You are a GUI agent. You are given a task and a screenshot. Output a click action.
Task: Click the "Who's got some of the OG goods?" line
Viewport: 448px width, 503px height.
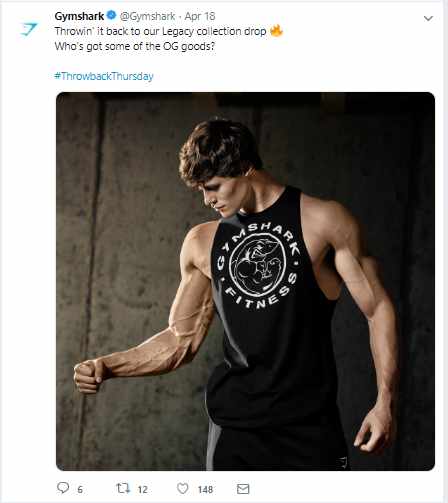(x=135, y=46)
